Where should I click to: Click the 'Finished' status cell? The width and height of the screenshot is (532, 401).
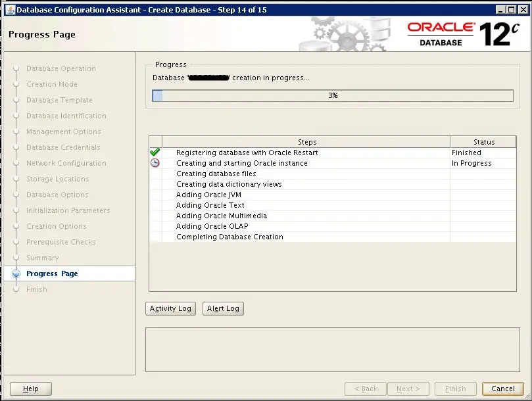tap(483, 153)
